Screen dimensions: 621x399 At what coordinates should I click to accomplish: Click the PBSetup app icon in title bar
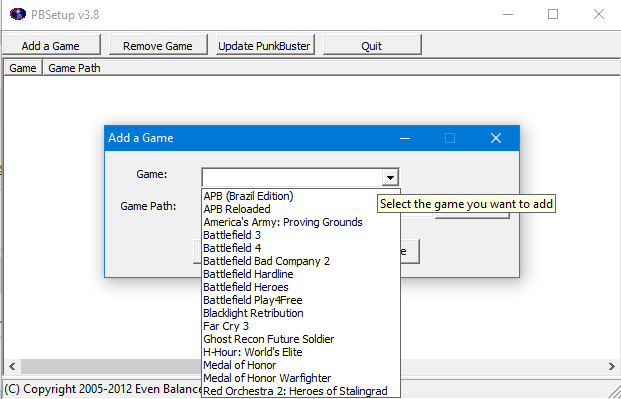point(17,15)
